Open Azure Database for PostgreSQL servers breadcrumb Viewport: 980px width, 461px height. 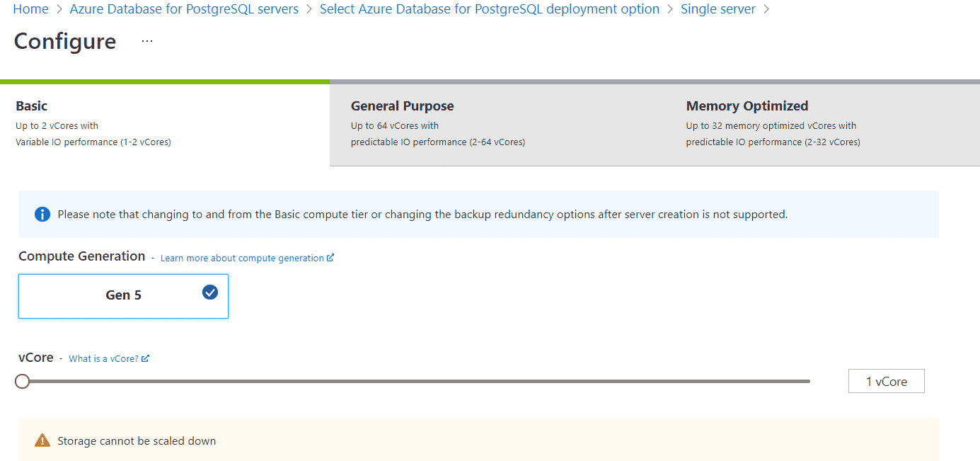(x=184, y=8)
